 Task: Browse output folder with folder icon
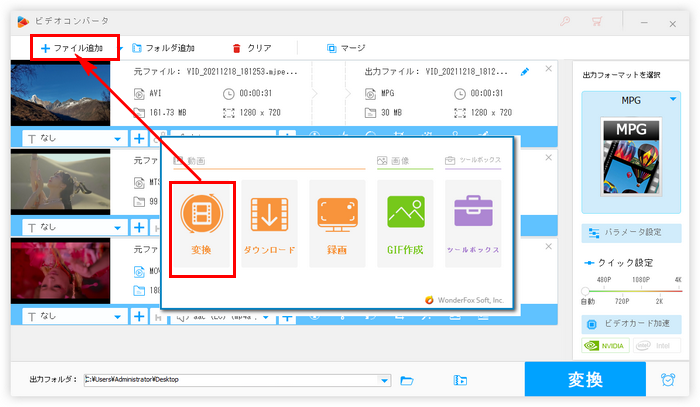tap(407, 380)
